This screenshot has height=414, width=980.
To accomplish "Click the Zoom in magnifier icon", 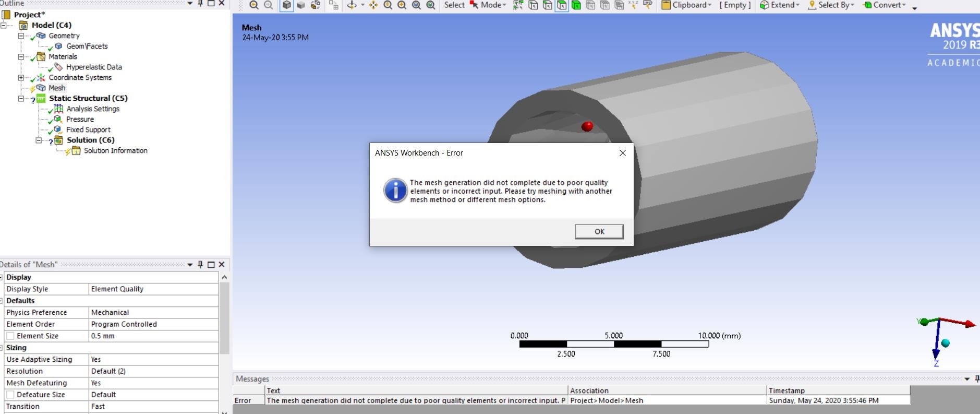I will (x=402, y=5).
